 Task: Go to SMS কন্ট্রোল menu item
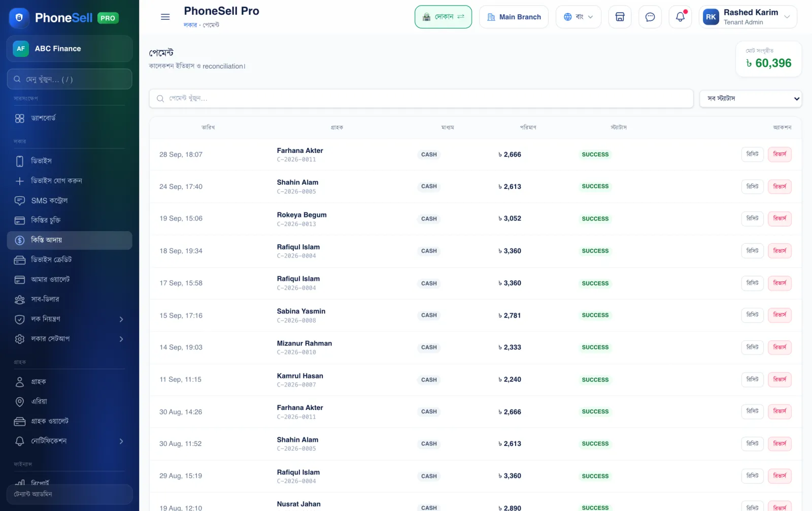70,201
